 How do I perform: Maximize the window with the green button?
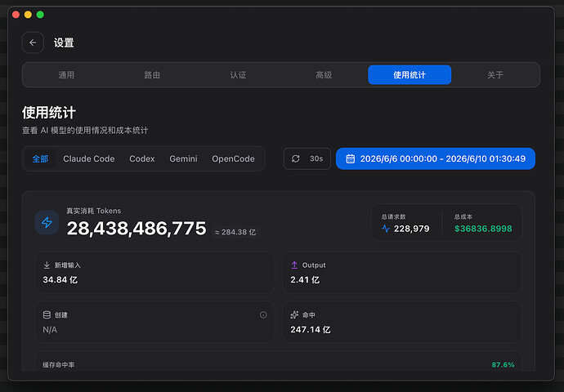click(x=40, y=15)
